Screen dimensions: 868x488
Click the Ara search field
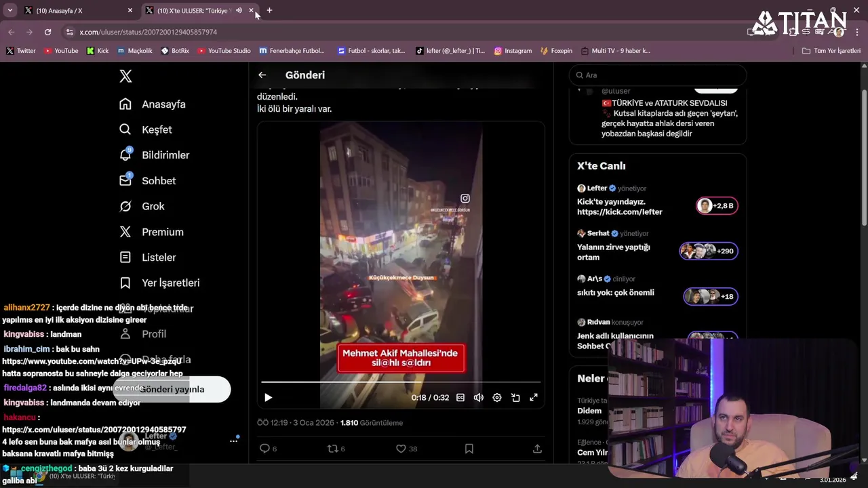(x=658, y=75)
